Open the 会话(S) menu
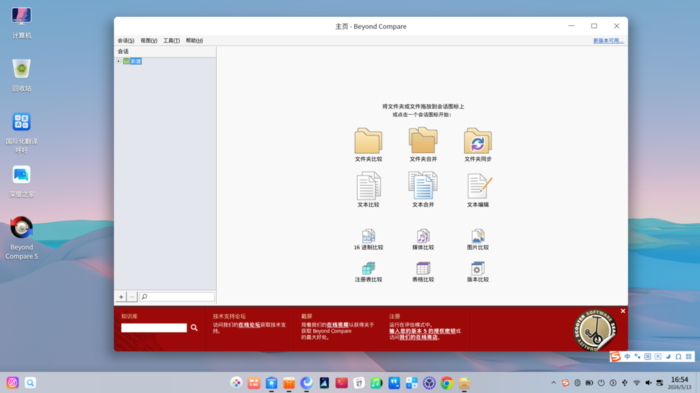The image size is (700, 393). [x=126, y=41]
